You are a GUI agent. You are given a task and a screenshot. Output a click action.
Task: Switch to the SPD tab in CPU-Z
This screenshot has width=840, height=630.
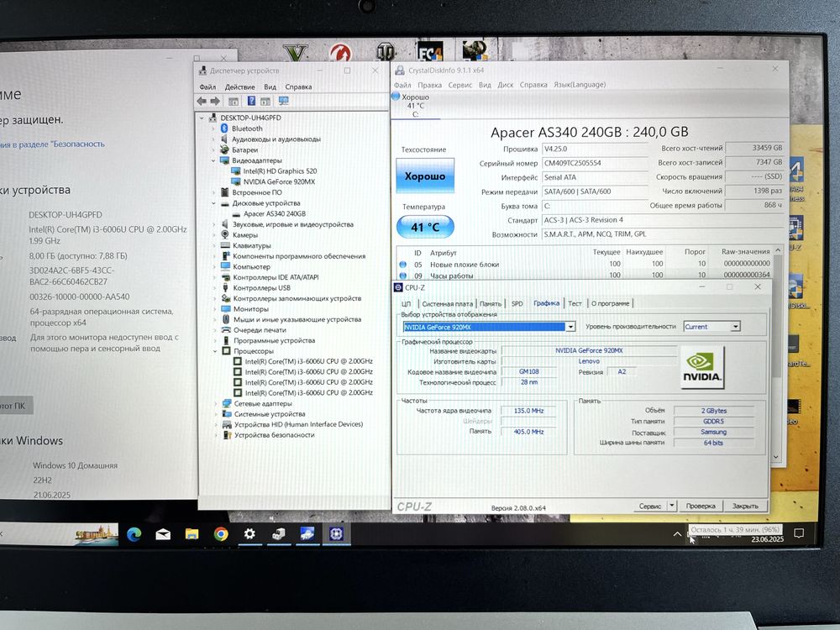click(517, 304)
